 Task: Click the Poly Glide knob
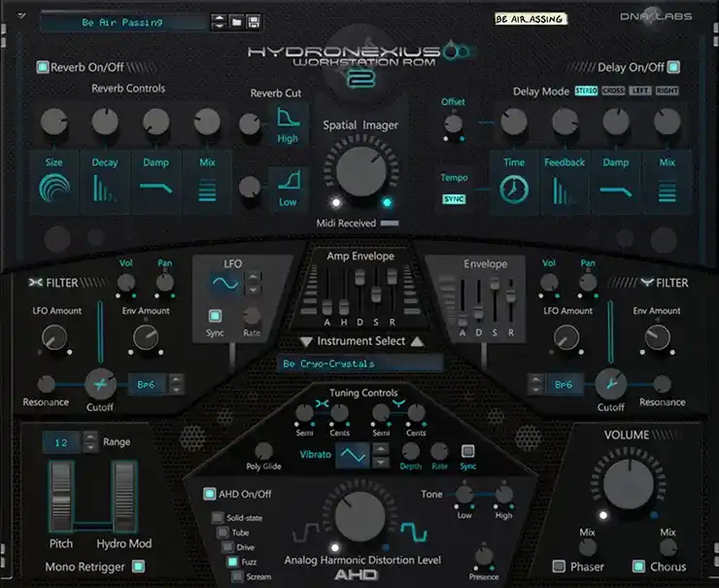[263, 451]
